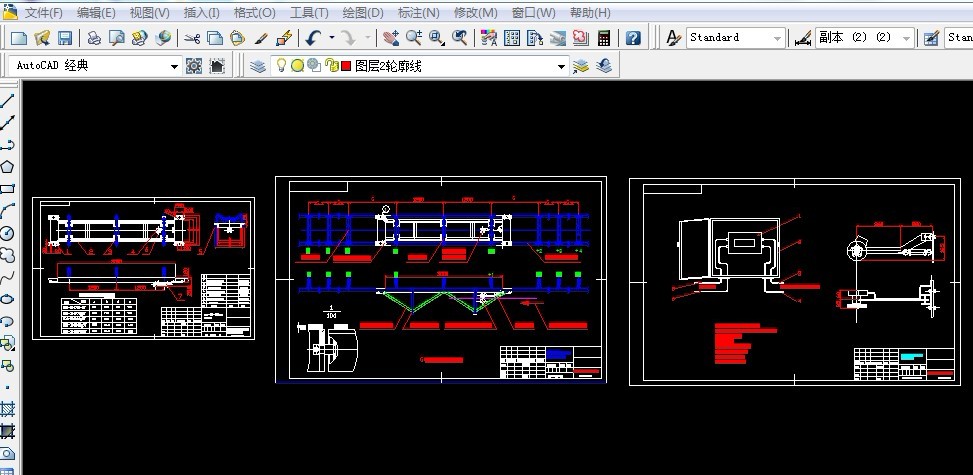Screen dimensions: 973x475
Task: Open Text Style manager icon
Action: point(673,38)
